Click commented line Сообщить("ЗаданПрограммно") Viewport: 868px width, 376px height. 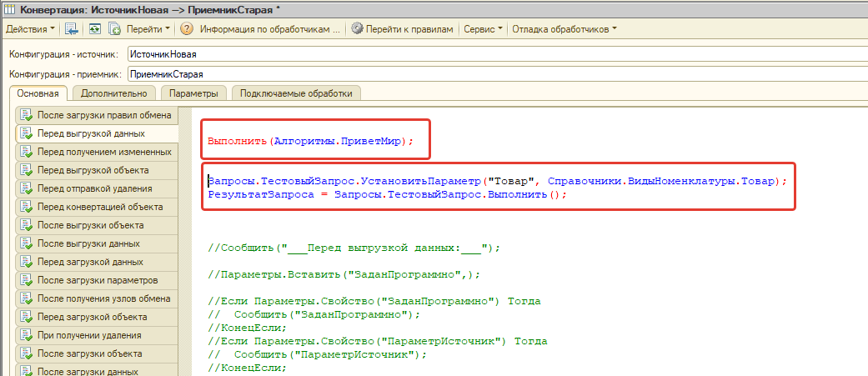click(x=314, y=314)
